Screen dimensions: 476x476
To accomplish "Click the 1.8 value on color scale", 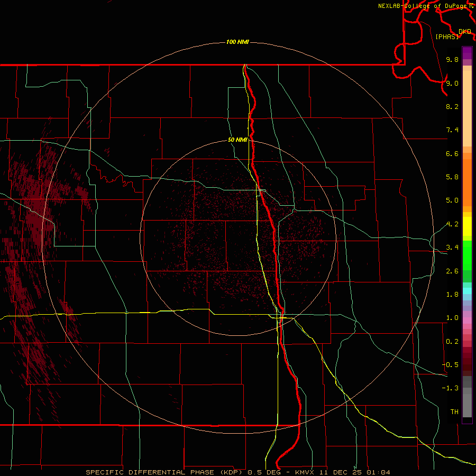I will [x=452, y=295].
